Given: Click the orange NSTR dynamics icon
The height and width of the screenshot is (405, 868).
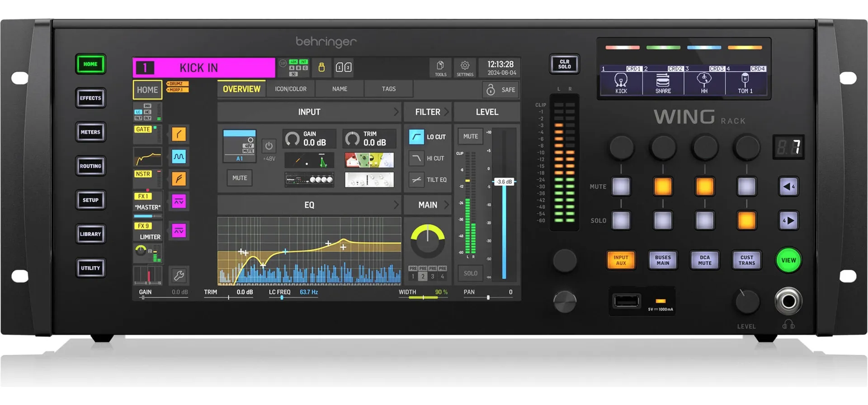Looking at the screenshot, I should 179,179.
